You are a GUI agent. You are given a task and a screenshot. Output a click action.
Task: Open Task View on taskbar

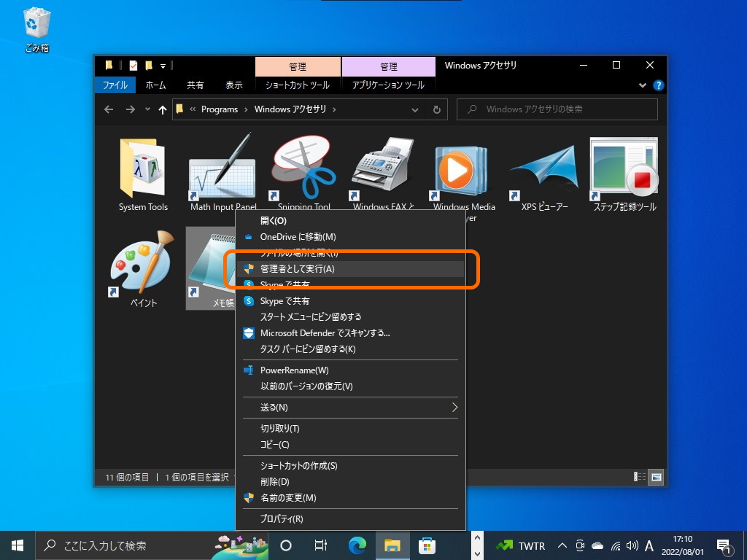point(321,545)
